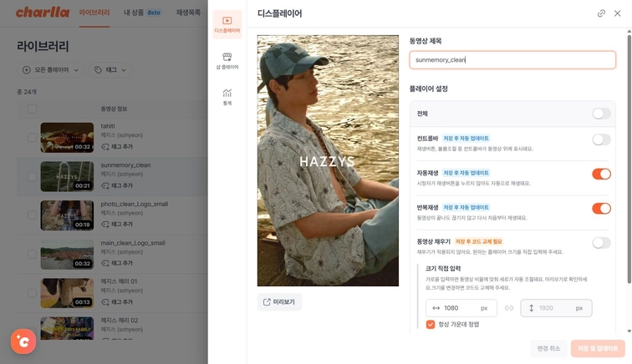Turn off the 반복재생 loop toggle

601,209
